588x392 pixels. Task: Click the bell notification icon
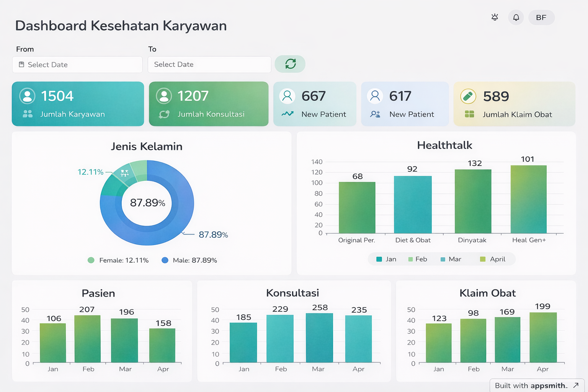(x=516, y=17)
